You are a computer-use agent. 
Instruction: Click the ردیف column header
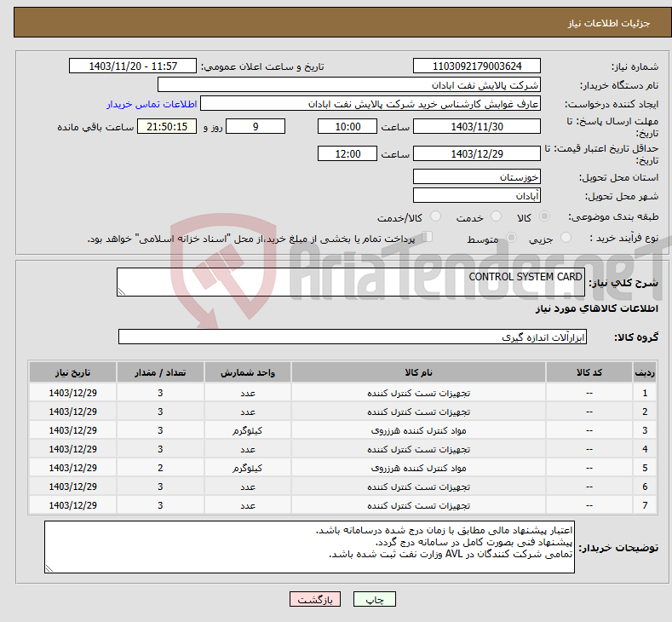click(645, 372)
